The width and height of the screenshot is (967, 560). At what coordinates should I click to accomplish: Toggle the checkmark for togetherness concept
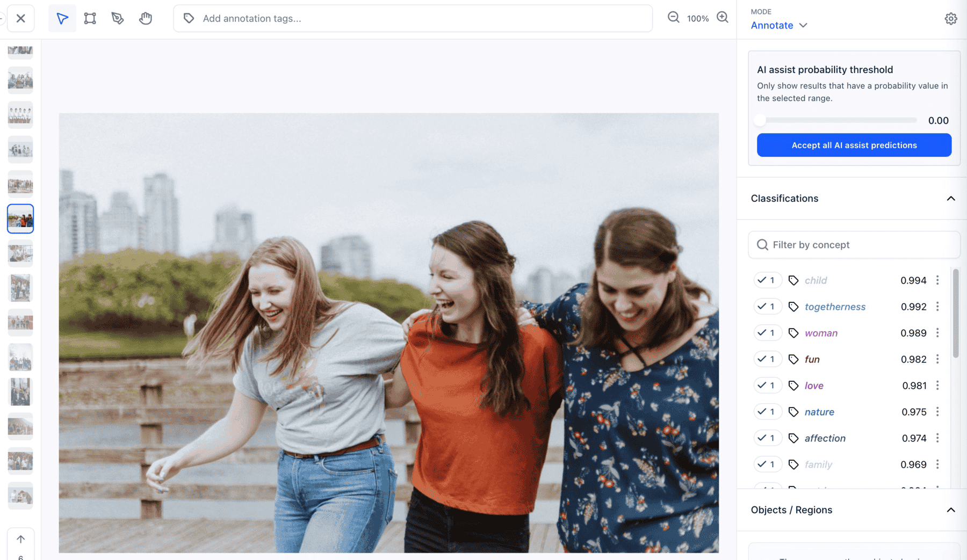[x=767, y=307]
